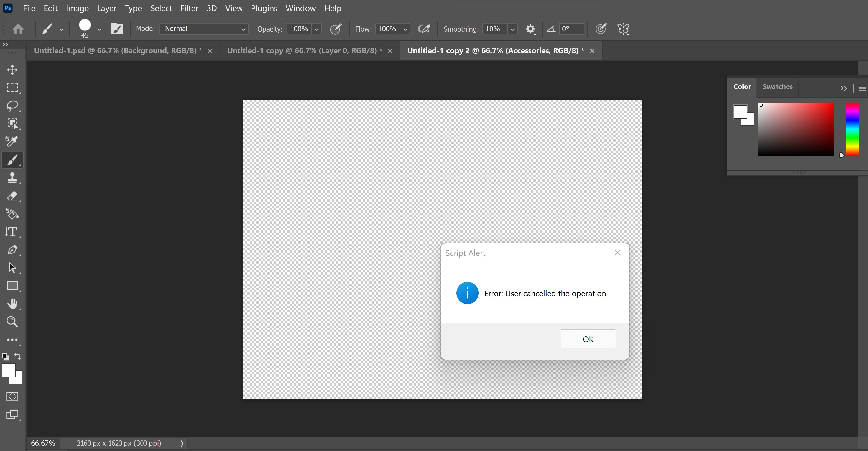Dismiss the Script Alert with its X
Image resolution: width=868 pixels, height=451 pixels.
click(617, 252)
